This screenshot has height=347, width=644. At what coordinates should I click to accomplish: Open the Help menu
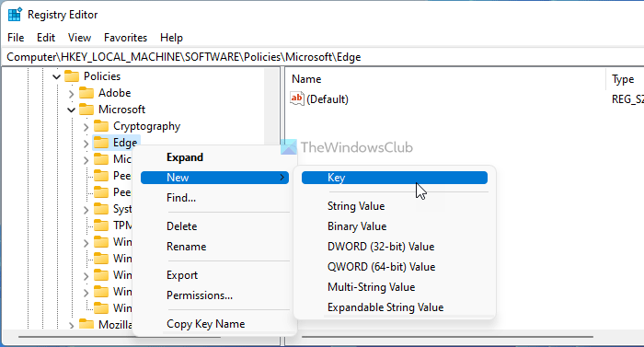pos(171,38)
